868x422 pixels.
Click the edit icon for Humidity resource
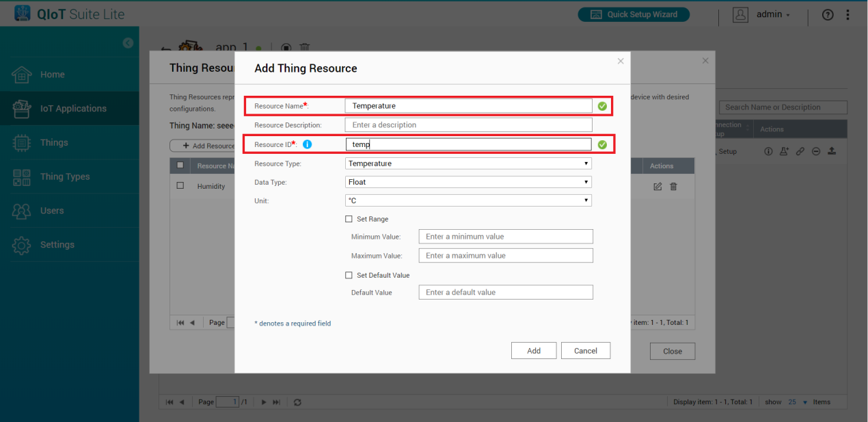pyautogui.click(x=657, y=186)
